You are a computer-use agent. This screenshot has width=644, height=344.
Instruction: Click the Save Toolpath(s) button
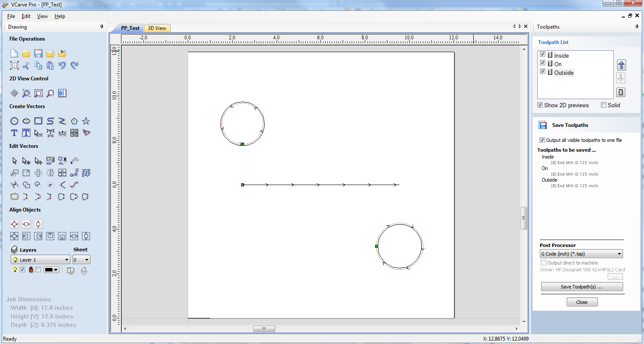click(582, 287)
